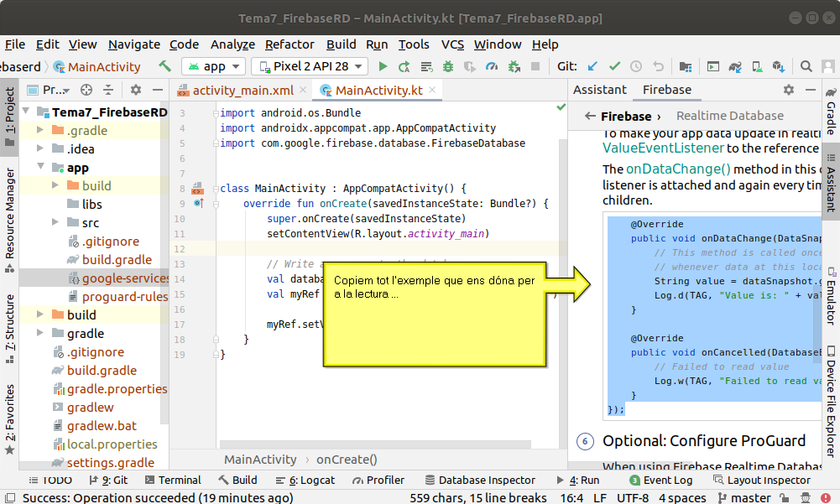
Task: Click Git Update Project blue arrow
Action: pos(592,66)
